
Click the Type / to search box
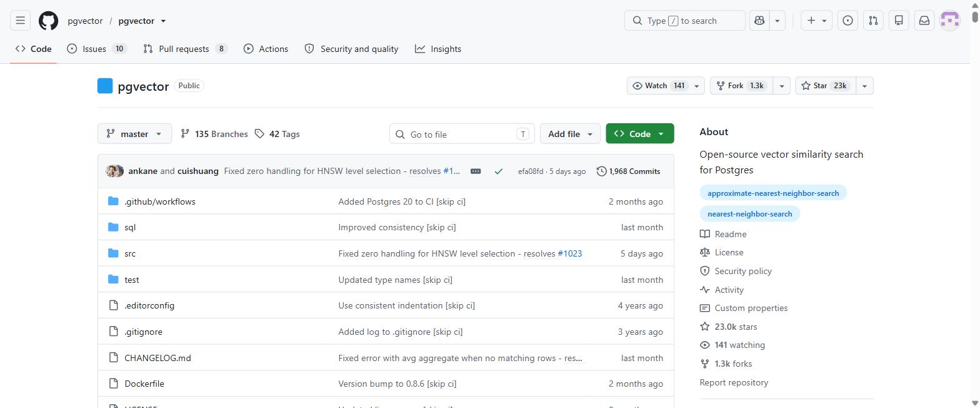pos(684,21)
